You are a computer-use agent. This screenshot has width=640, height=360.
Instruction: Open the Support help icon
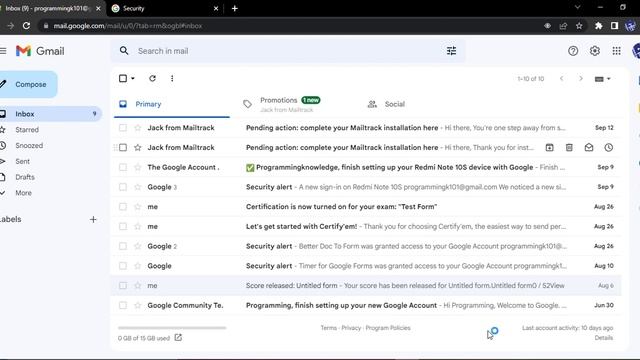tap(573, 51)
